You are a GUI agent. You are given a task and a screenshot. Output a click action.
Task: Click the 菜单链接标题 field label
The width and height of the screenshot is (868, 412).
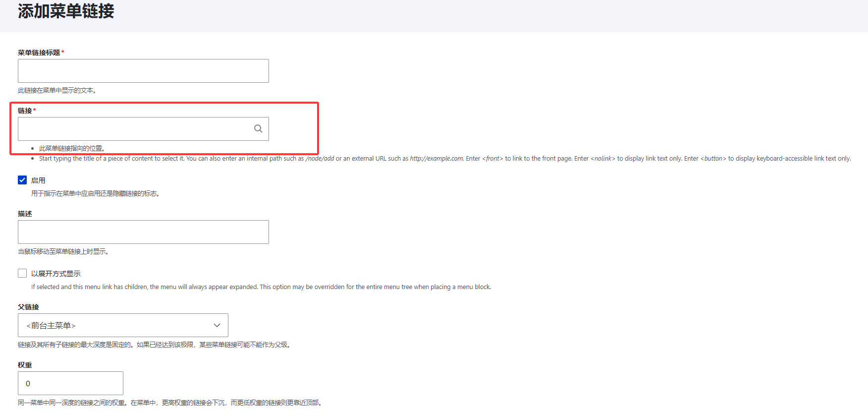pos(39,53)
